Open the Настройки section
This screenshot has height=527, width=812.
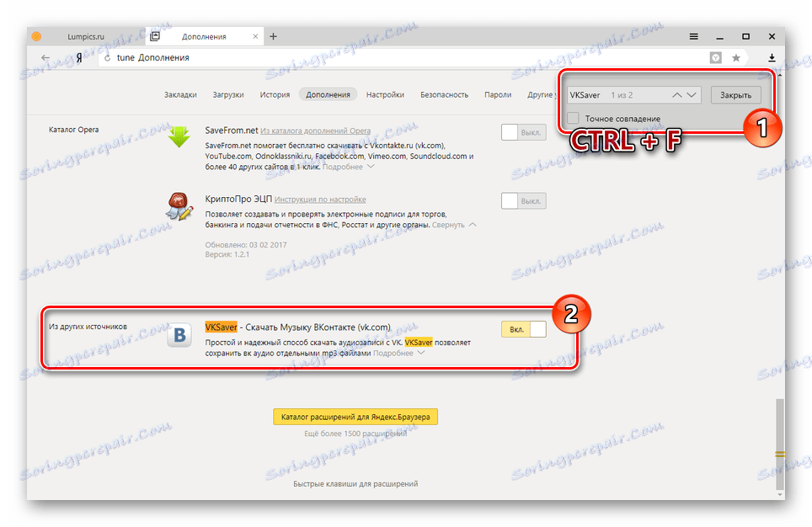tap(385, 95)
